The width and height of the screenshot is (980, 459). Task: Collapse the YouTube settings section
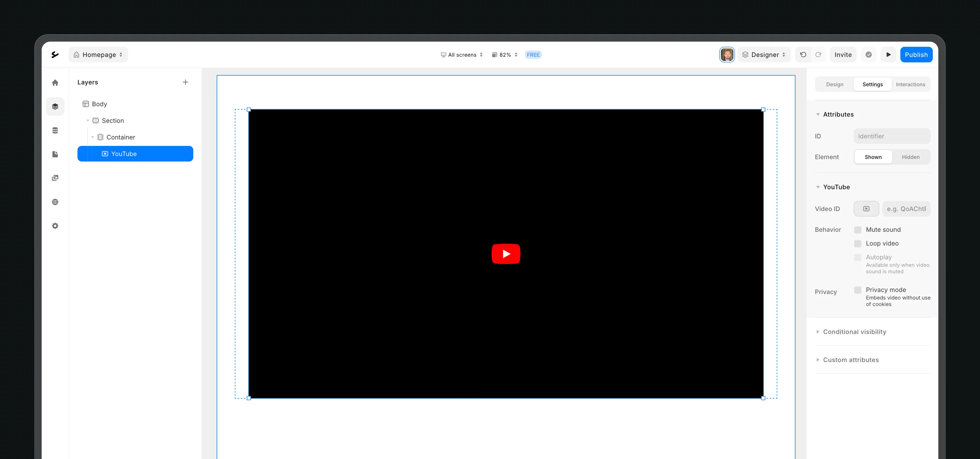(x=818, y=187)
